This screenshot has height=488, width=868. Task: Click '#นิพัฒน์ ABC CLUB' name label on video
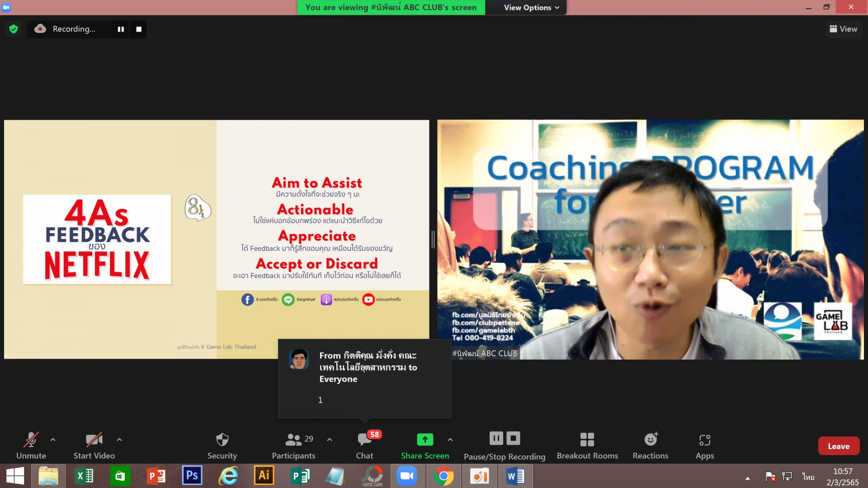click(485, 353)
